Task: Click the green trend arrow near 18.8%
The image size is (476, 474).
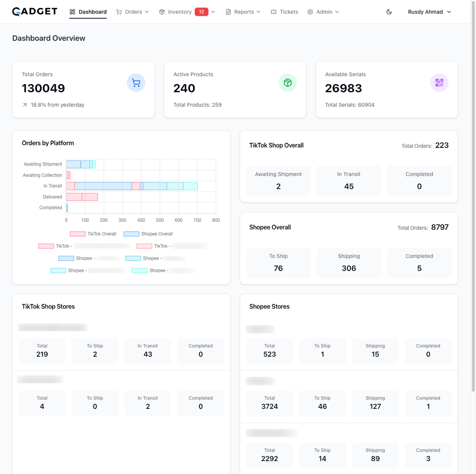Action: point(25,105)
